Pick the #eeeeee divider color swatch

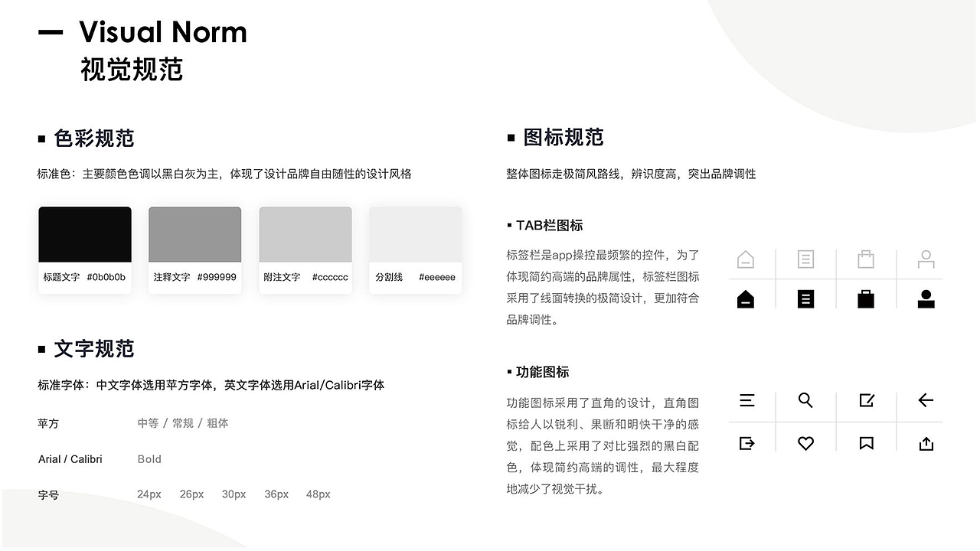coord(416,234)
